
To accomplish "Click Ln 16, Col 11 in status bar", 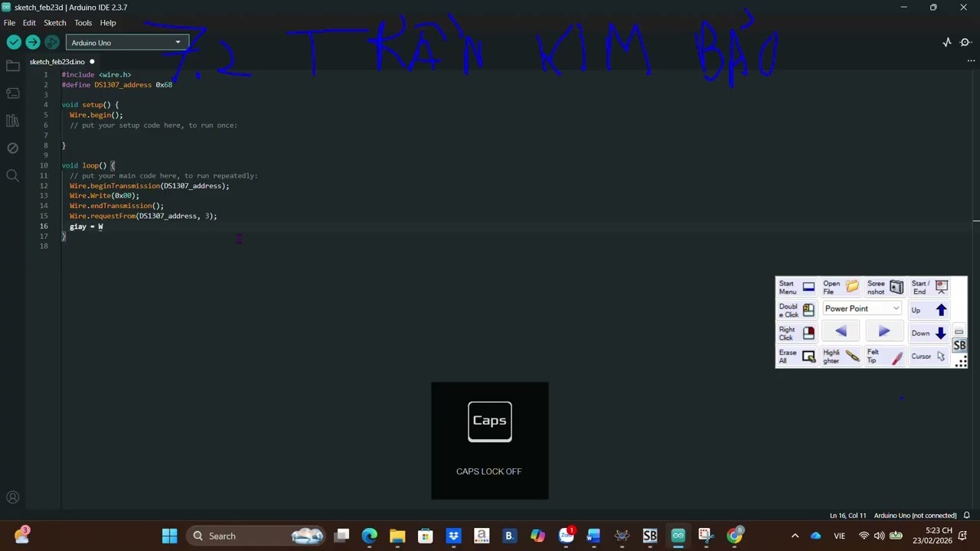I will 848,515.
